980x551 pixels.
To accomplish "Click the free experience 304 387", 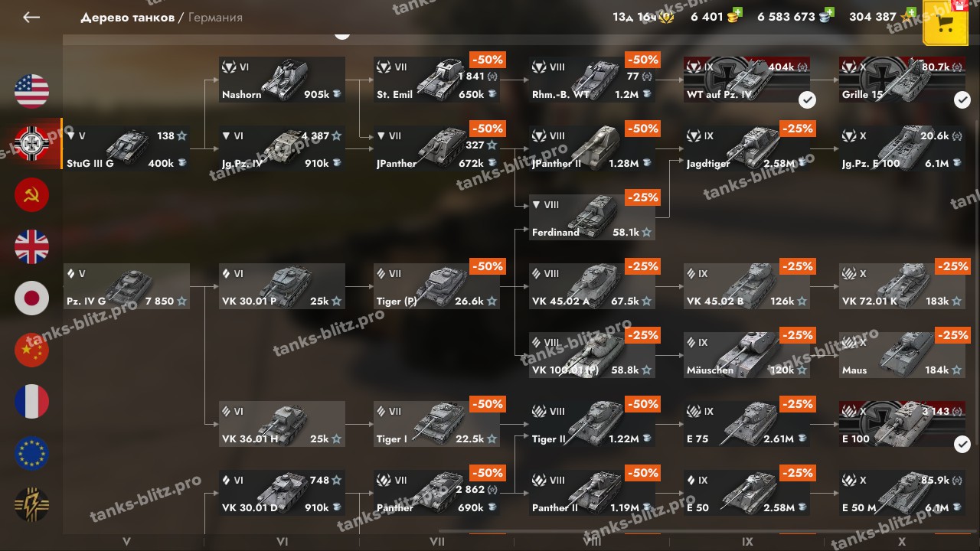I will 880,16.
